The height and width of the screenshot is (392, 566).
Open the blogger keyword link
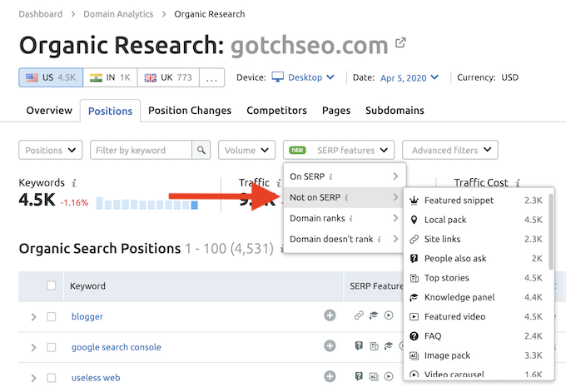[x=87, y=316]
